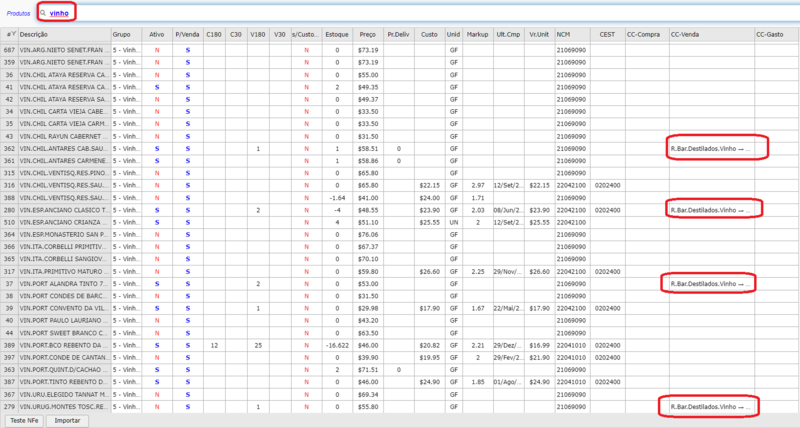The height and width of the screenshot is (428, 800).
Task: Click the # sort column header
Action: click(9, 34)
